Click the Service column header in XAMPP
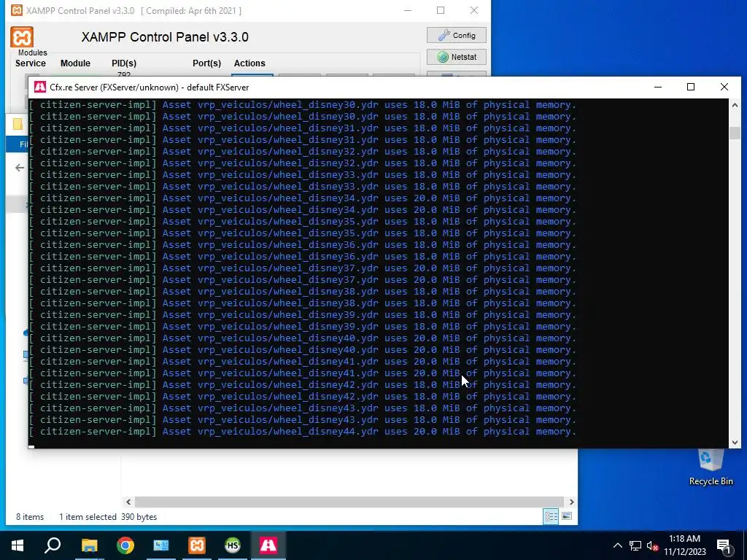 (x=31, y=63)
